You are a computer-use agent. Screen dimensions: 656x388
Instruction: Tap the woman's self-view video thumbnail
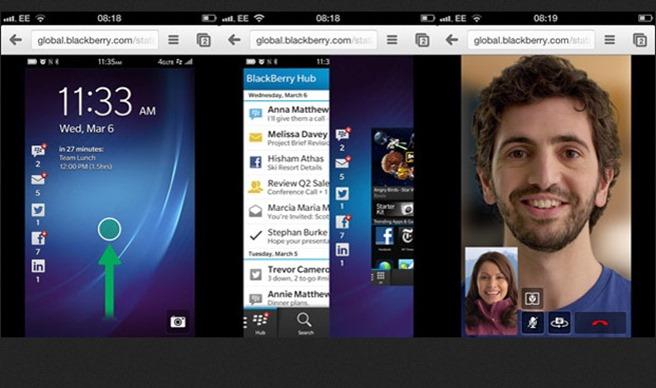(491, 291)
